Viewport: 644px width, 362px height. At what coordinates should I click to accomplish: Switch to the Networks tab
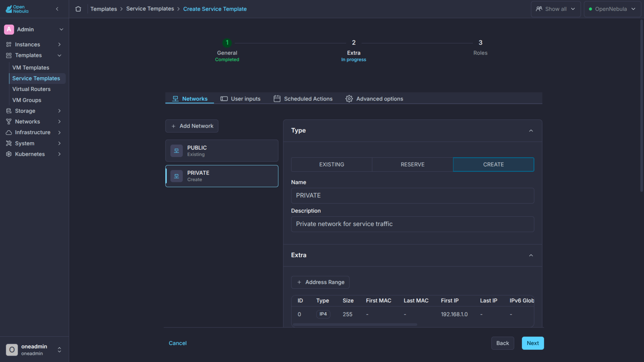pos(190,99)
